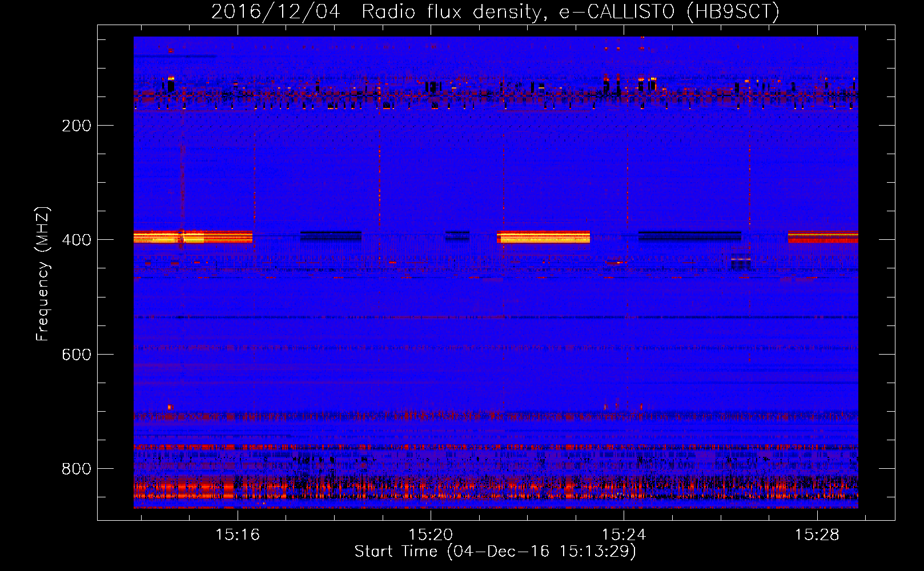The image size is (924, 571).
Task: Select the 800 frequency tick label
Action: tap(77, 469)
